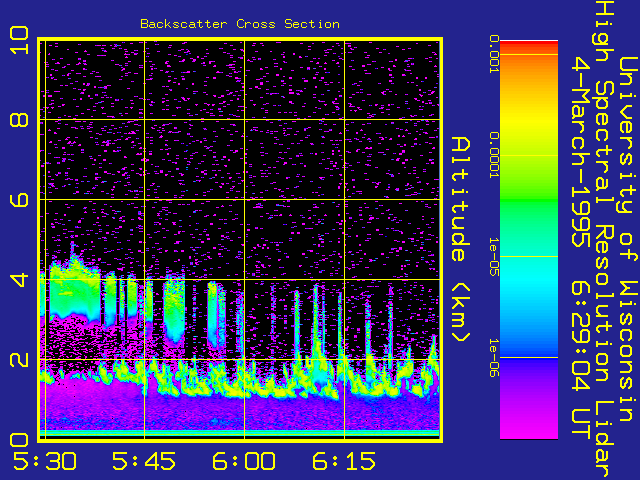The height and width of the screenshot is (480, 640).
Task: Click the colorbar label '0.0001'
Action: [x=494, y=155]
